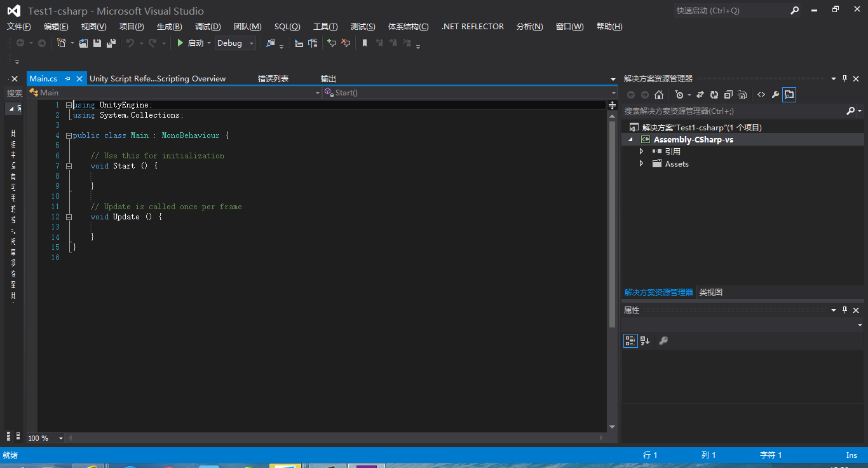The image size is (868, 468).
Task: Click the Save All toolbar icon
Action: (x=111, y=43)
